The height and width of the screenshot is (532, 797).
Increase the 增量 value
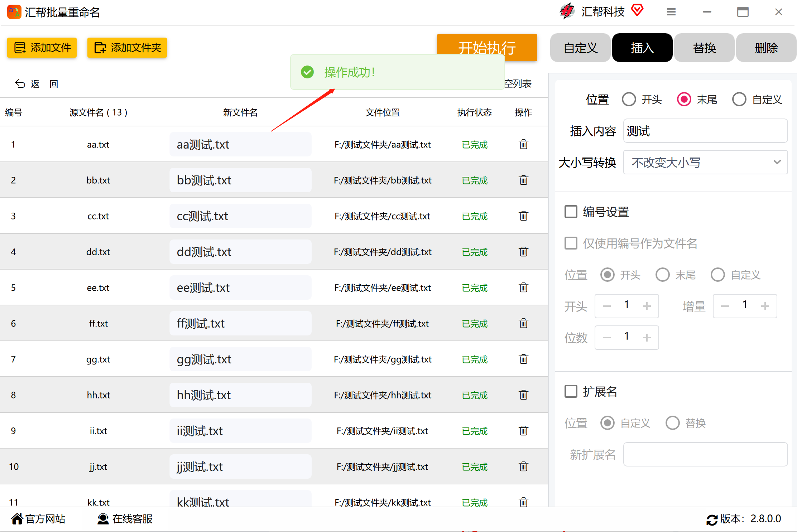pyautogui.click(x=765, y=306)
